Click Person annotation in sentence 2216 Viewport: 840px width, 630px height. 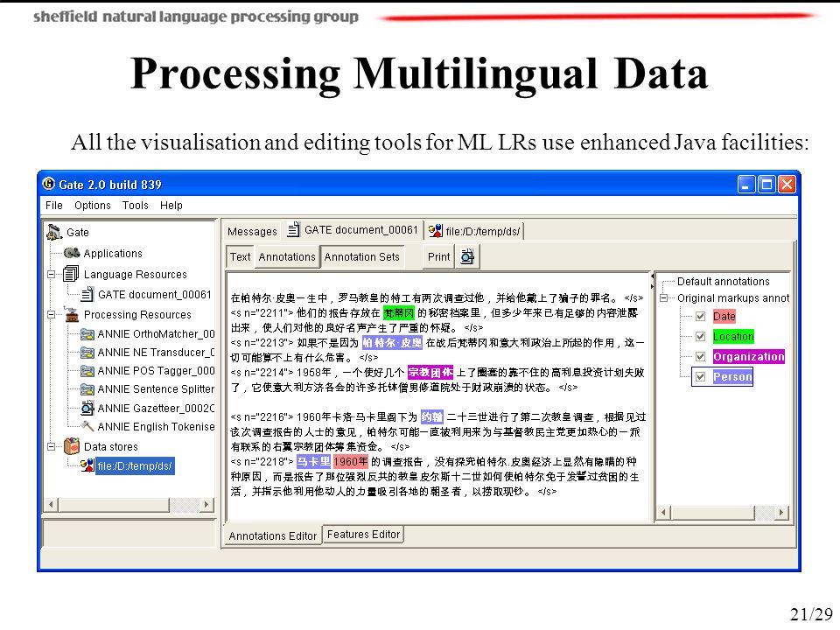click(x=431, y=416)
